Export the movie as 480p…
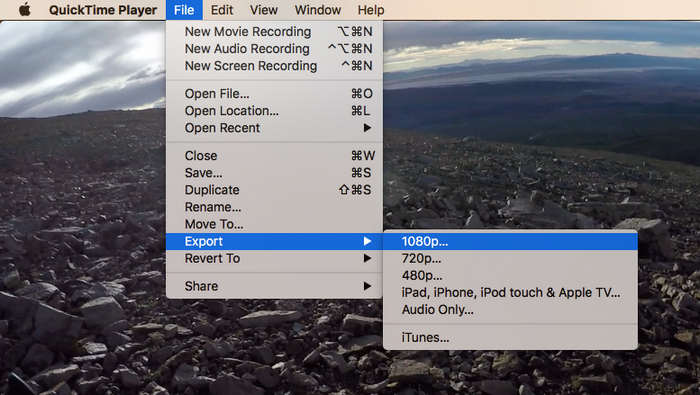The height and width of the screenshot is (395, 700). click(x=510, y=275)
